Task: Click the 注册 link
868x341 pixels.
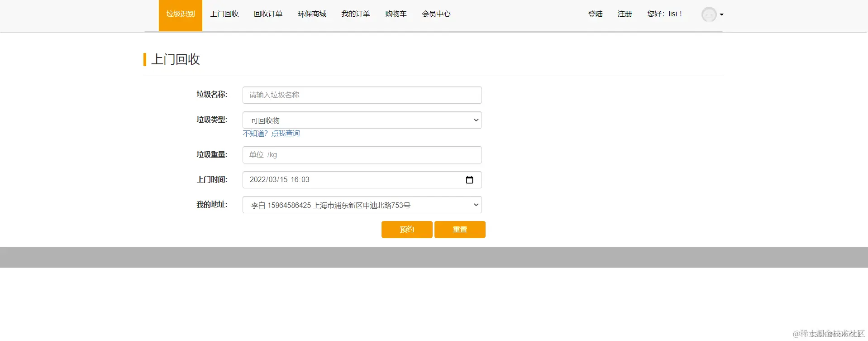Action: point(625,14)
